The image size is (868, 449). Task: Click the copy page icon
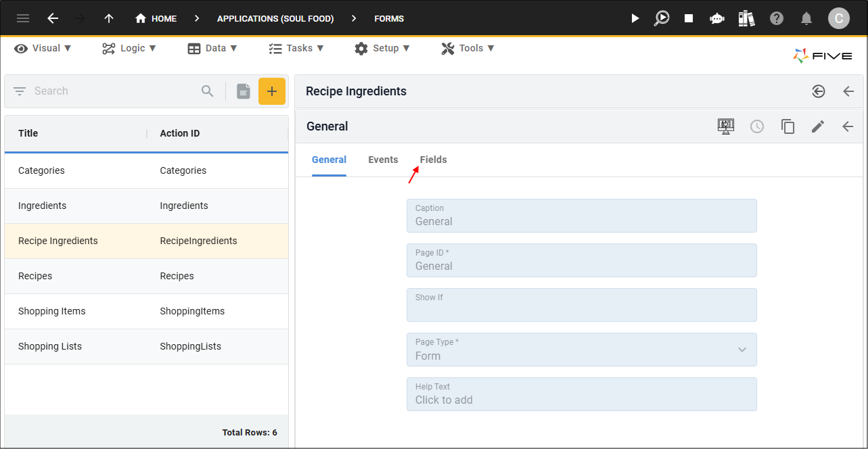[787, 126]
